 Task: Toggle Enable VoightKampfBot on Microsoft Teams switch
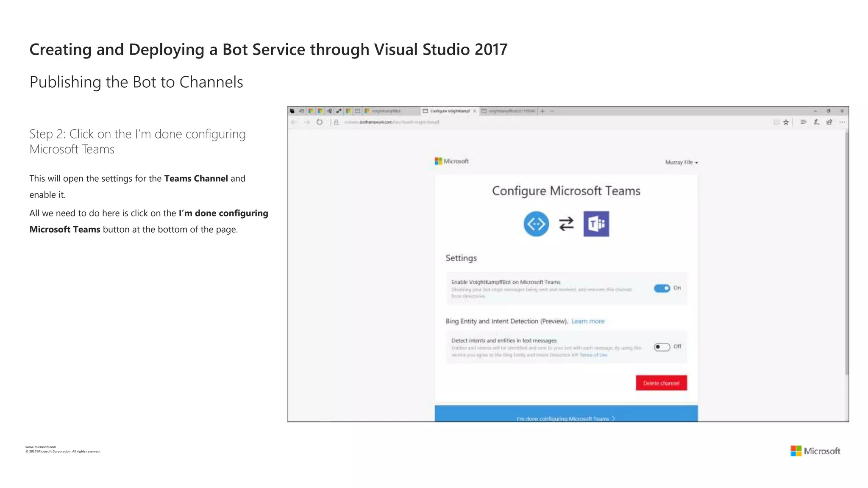pos(662,288)
